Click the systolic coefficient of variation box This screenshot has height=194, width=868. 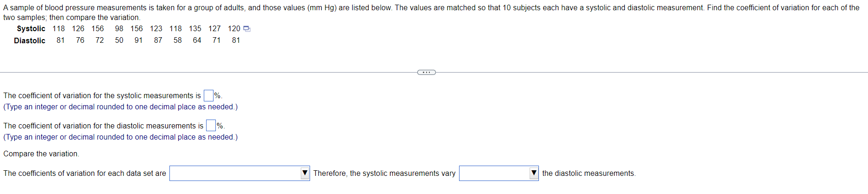(208, 95)
